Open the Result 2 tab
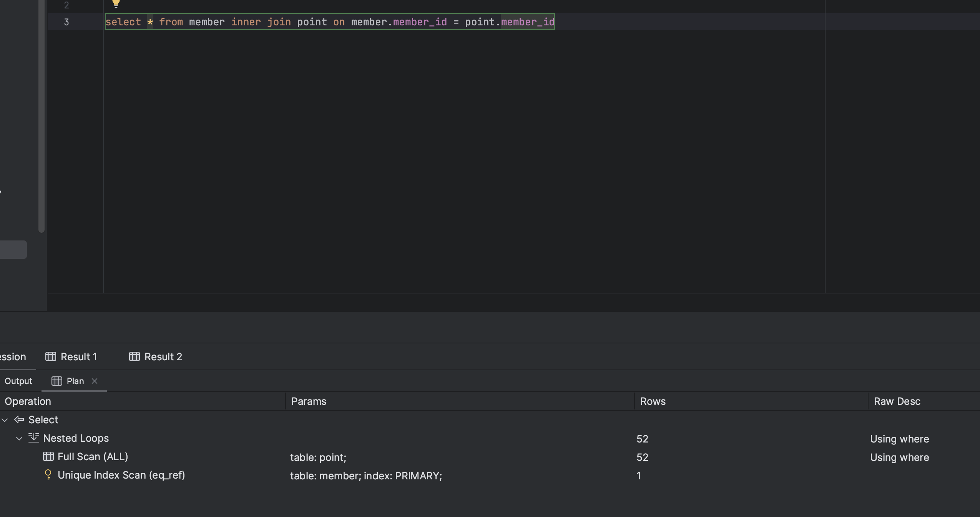The width and height of the screenshot is (980, 517). [x=163, y=356]
